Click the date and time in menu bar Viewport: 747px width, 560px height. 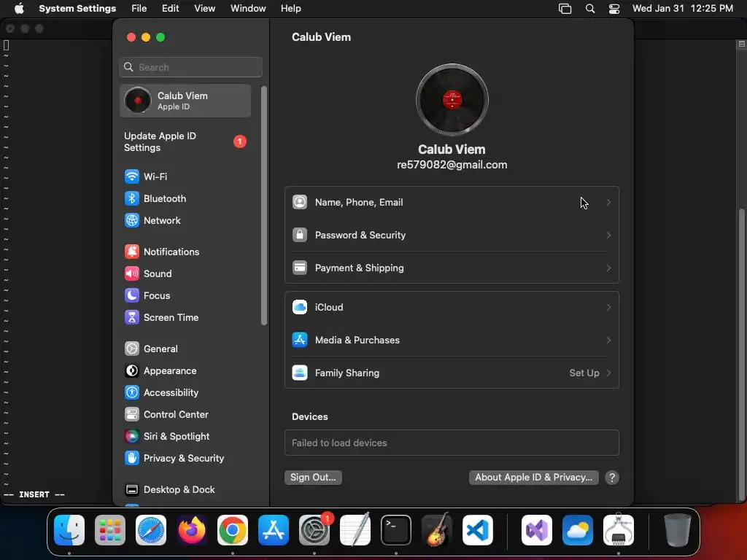pos(683,9)
